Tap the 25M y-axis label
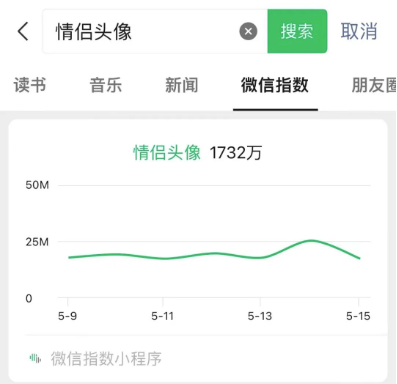 click(x=37, y=242)
